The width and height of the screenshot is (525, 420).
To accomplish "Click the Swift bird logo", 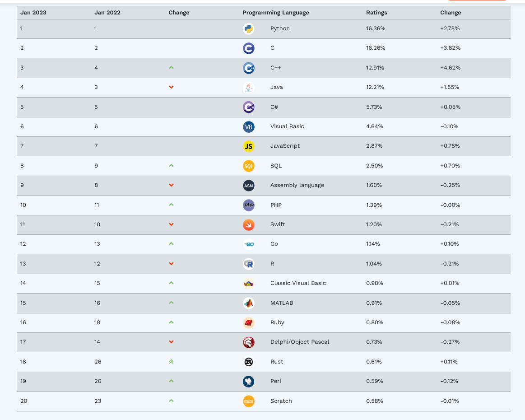I will coord(248,225).
